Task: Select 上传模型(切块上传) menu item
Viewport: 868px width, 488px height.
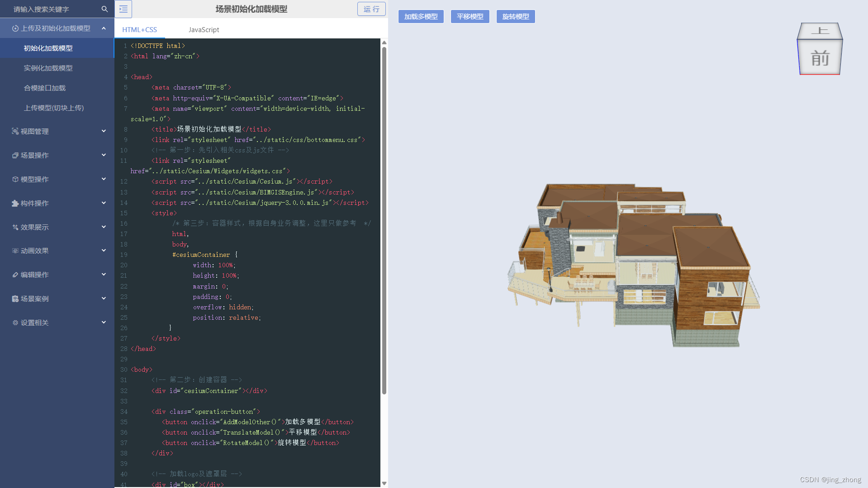Action: 57,108
